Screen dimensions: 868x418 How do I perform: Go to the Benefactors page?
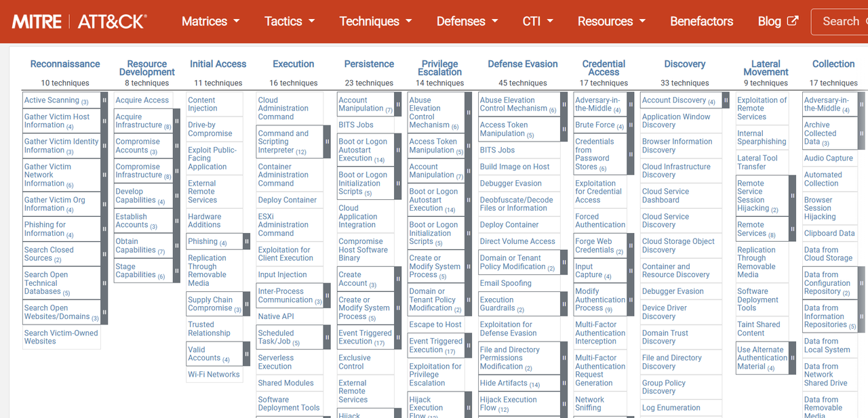click(x=702, y=21)
